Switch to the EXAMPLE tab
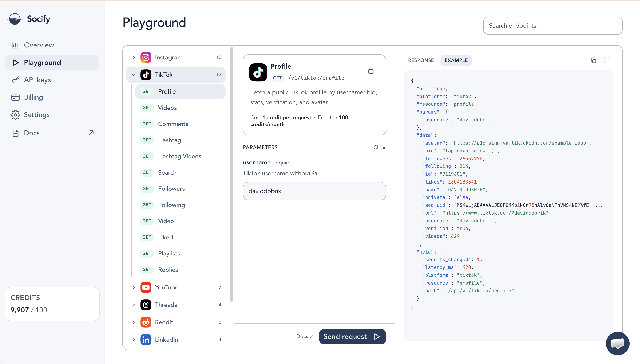640x364 pixels. 456,60
